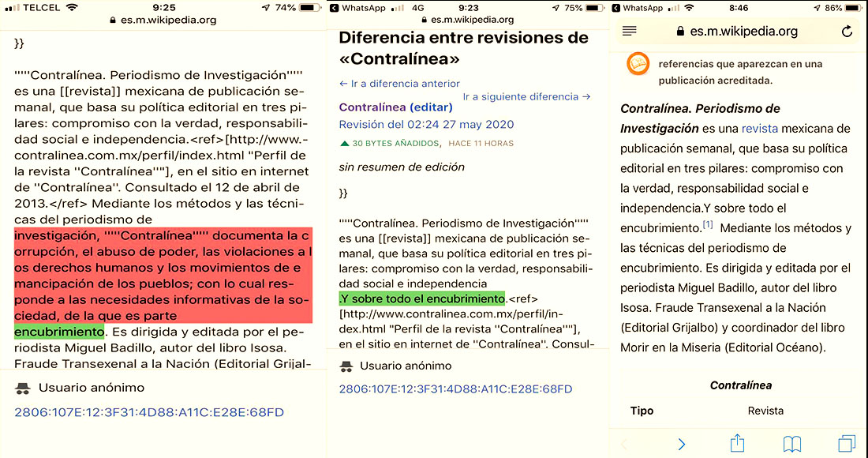868x458 pixels.
Task: Tap the footnote reference [1]
Action: 708,226
